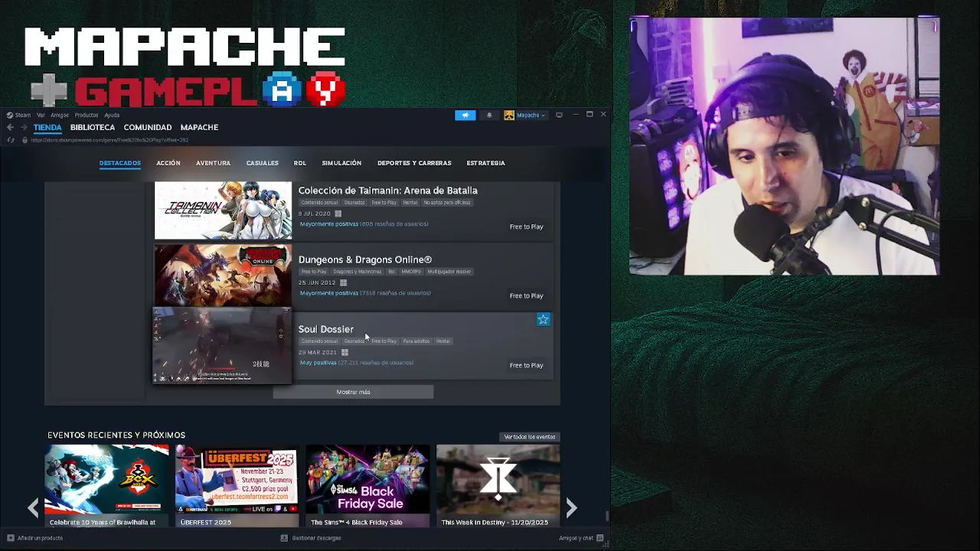
Task: Go to the BIBLIOTECA section
Action: [x=93, y=127]
